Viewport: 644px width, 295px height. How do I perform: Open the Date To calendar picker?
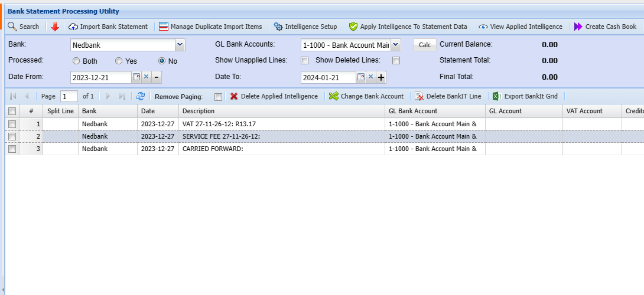tap(360, 77)
